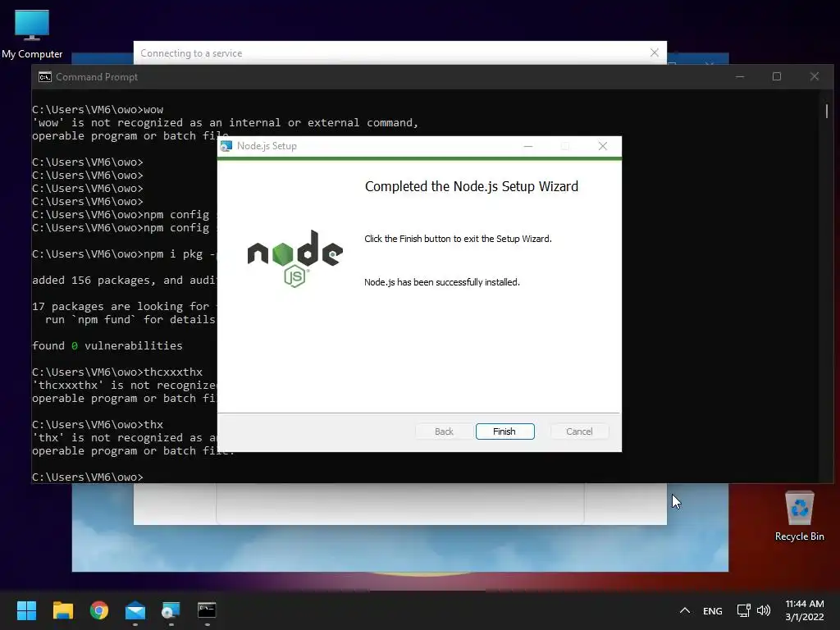This screenshot has height=630, width=840.
Task: Click the ENG language indicator
Action: (713, 610)
